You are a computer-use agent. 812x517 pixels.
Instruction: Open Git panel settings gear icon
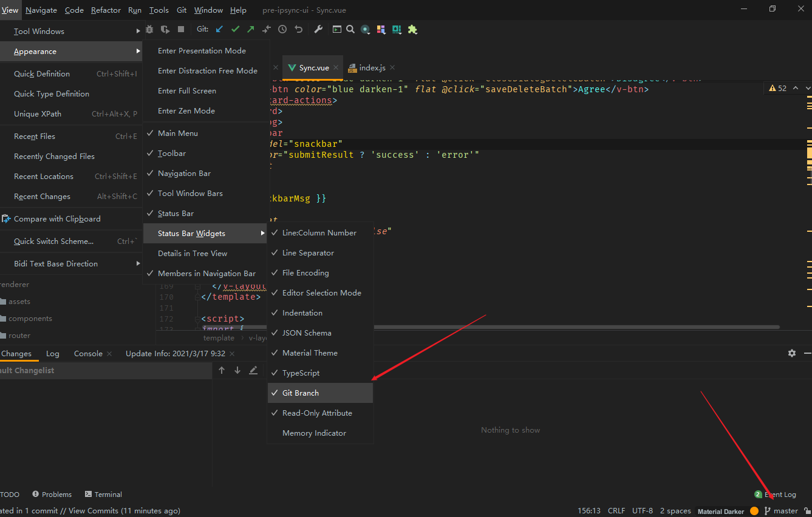792,353
